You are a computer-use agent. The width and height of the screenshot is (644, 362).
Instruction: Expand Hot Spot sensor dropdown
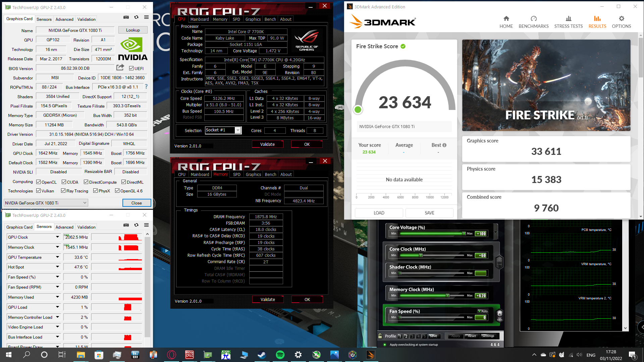click(x=57, y=267)
